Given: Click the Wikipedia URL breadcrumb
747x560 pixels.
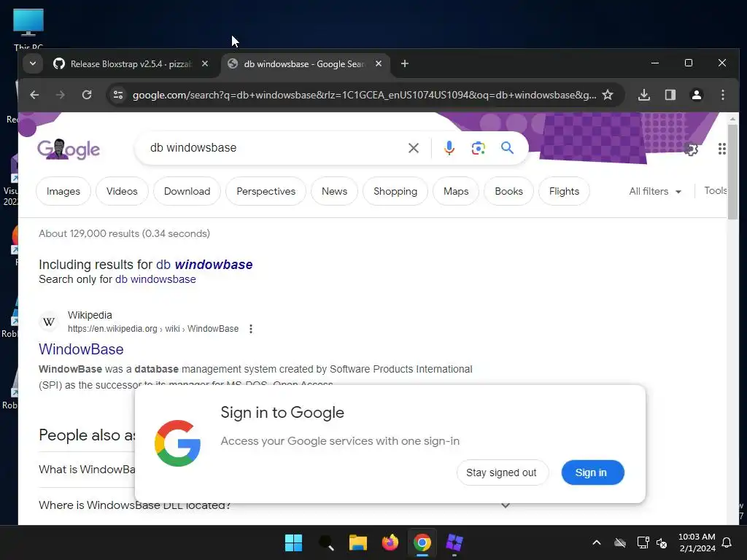Looking at the screenshot, I should 153,329.
